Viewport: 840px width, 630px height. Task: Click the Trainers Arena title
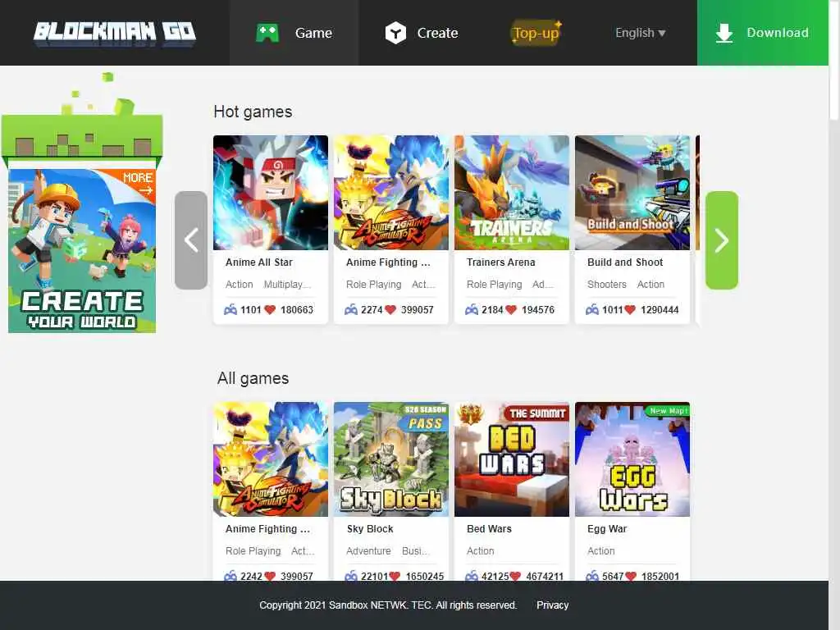tap(500, 262)
